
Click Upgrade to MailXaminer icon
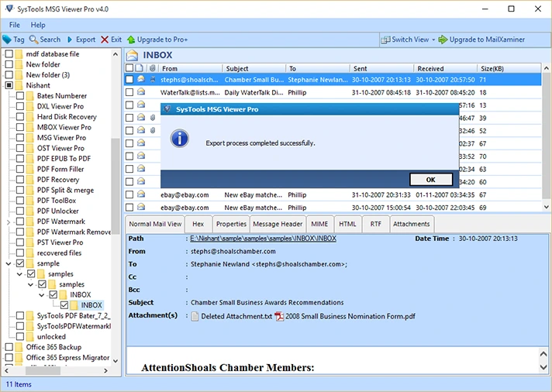(443, 40)
